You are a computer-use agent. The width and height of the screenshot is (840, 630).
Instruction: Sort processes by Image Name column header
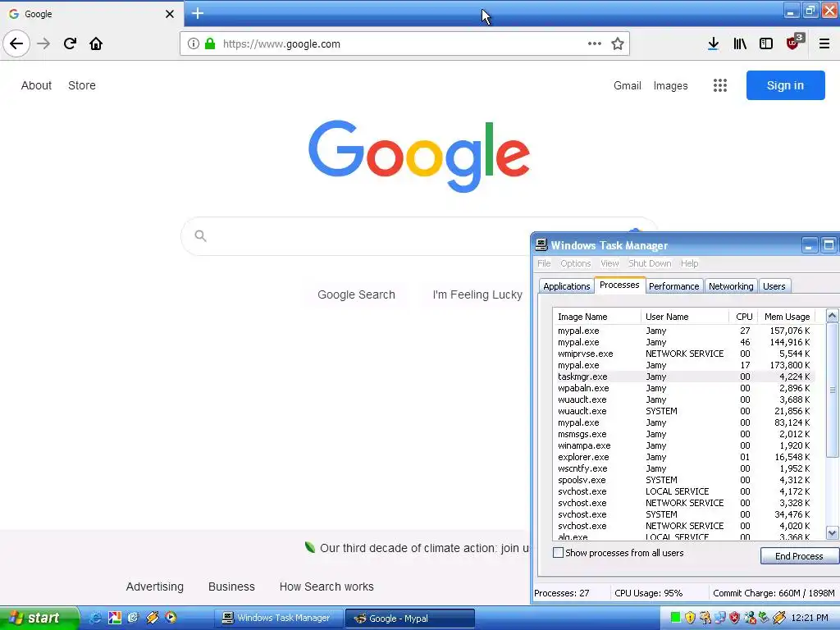point(597,317)
